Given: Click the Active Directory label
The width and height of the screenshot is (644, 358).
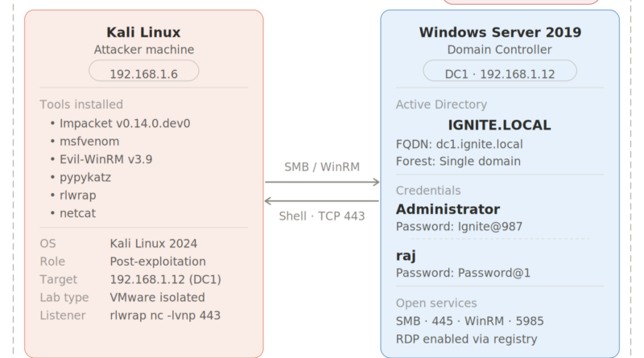Looking at the screenshot, I should (441, 105).
